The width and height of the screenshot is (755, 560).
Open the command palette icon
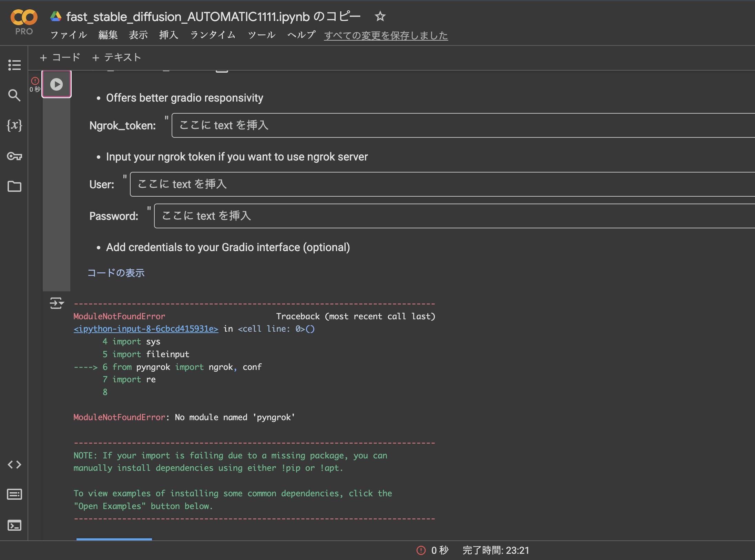(14, 495)
